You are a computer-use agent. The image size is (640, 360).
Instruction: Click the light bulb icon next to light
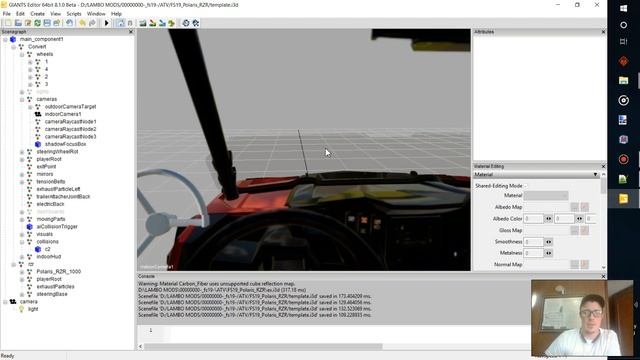point(21,309)
